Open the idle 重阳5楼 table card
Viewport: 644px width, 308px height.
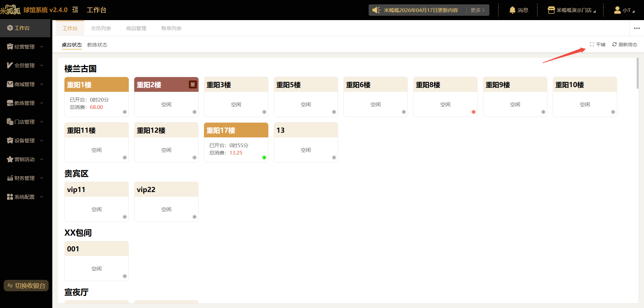coord(306,97)
